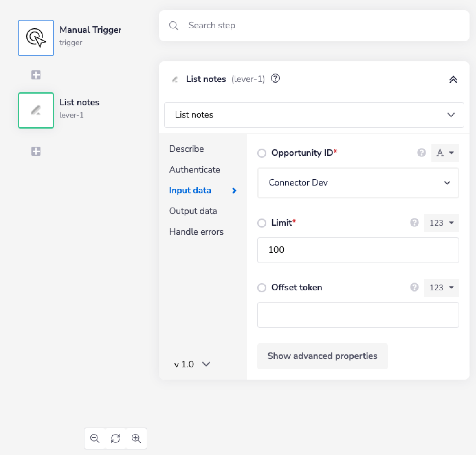Open the List notes operation dropdown

(x=314, y=115)
